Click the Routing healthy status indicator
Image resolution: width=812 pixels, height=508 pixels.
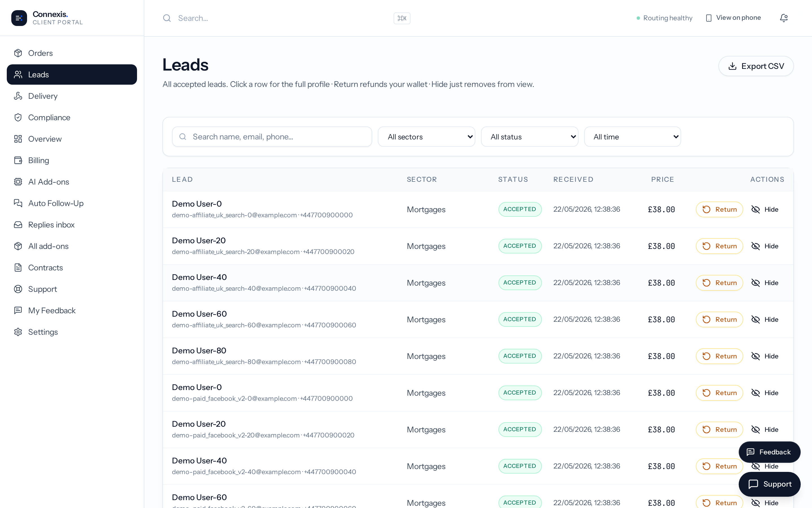664,18
